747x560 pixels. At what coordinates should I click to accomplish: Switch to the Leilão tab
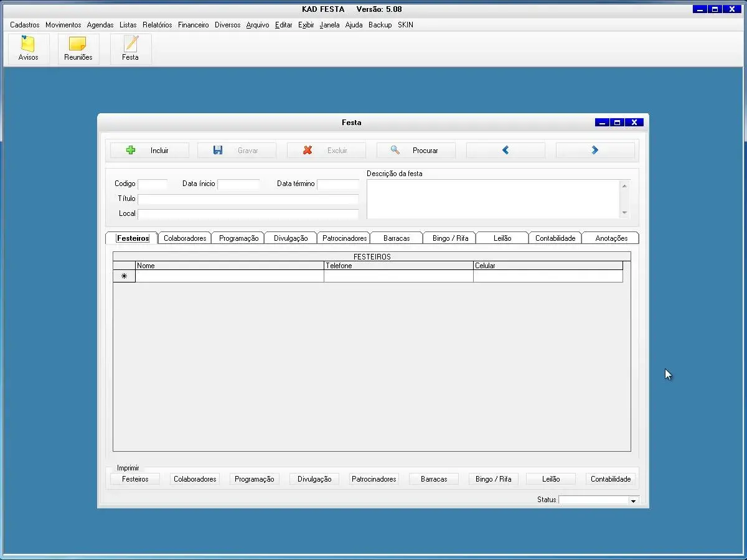[502, 238]
